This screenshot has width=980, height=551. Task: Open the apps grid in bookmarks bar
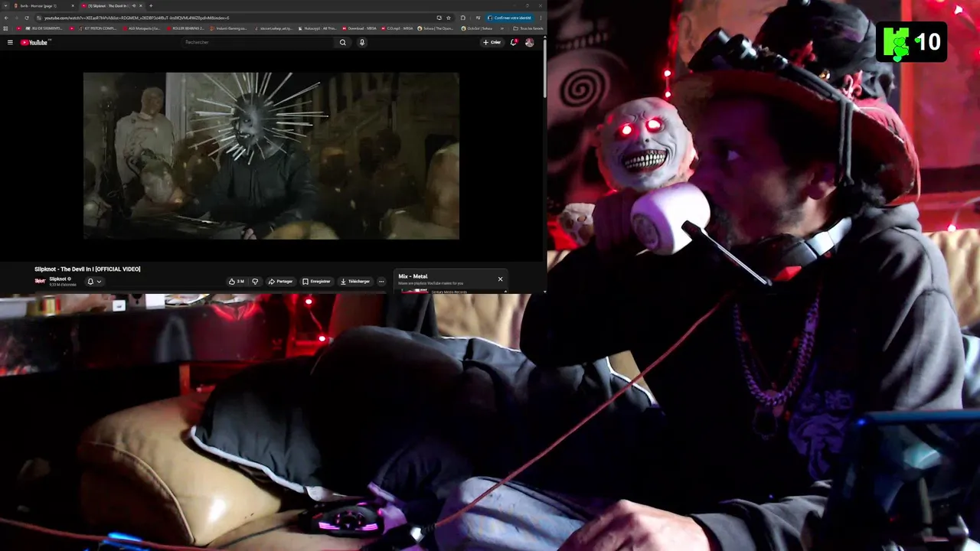coord(5,28)
